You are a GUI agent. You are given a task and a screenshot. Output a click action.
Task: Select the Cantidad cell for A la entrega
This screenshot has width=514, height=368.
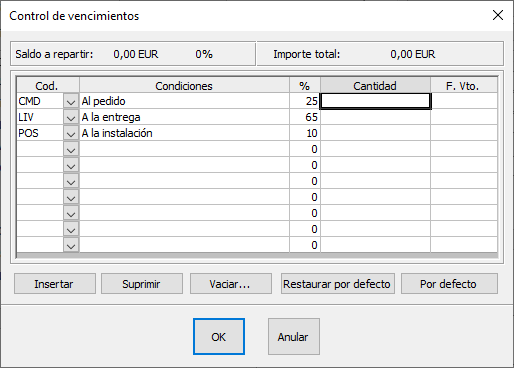(x=375, y=117)
